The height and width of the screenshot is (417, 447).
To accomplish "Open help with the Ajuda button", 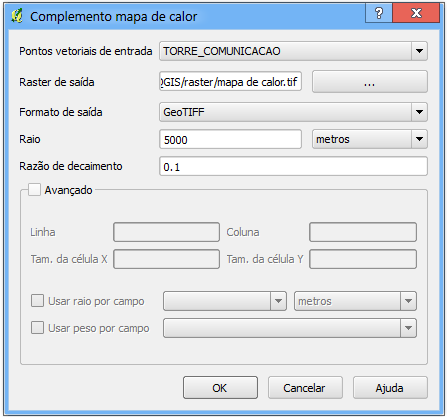I will click(390, 388).
